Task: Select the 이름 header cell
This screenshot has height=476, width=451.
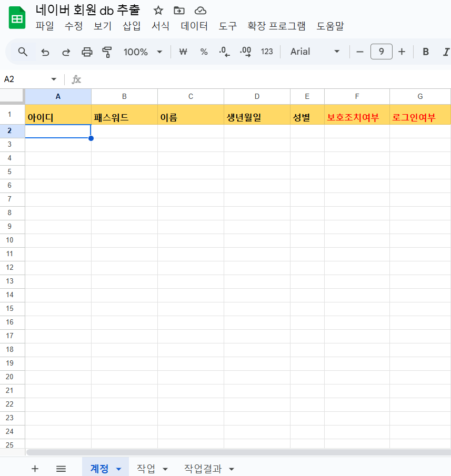Action: coord(191,115)
